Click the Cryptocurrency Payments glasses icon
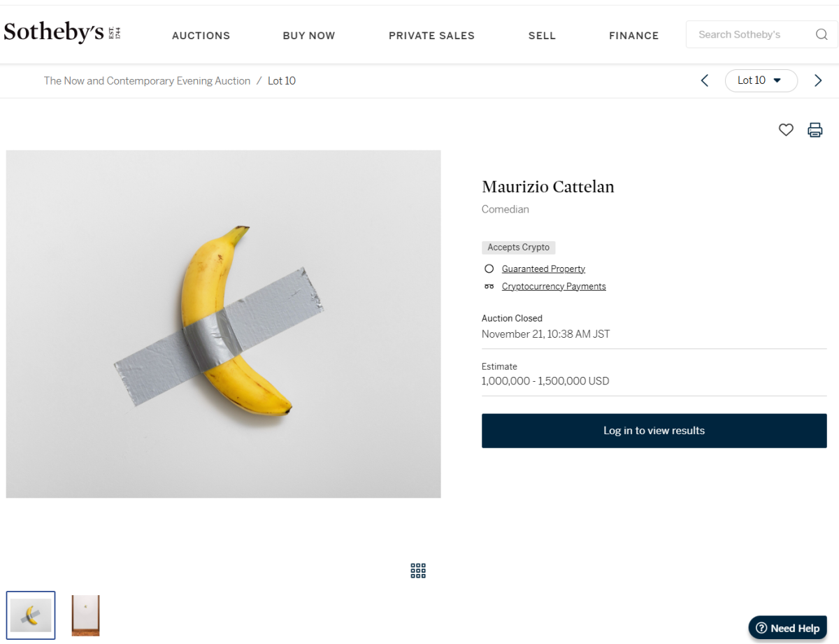The image size is (839, 644). tap(489, 286)
